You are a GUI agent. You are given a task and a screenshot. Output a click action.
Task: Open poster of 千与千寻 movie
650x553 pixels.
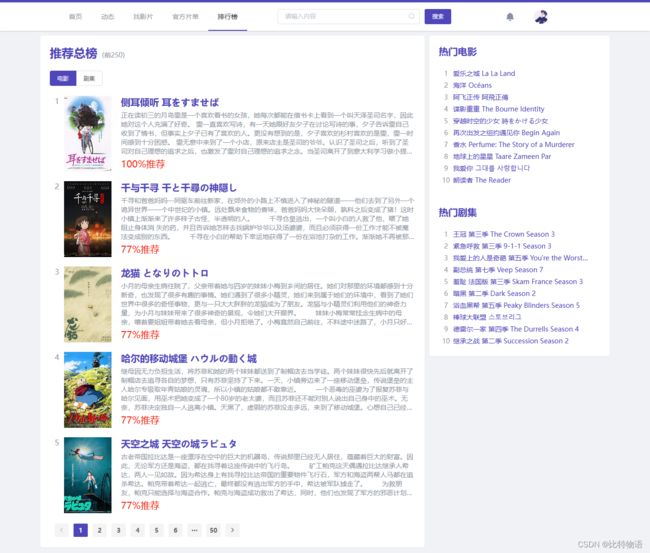(87, 219)
